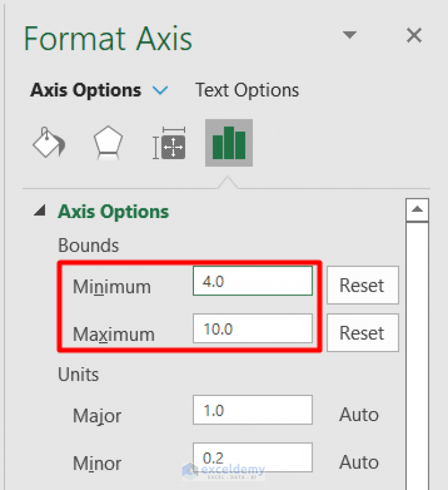This screenshot has height=490, width=448.
Task: Click the Major units field showing 1.0
Action: pyautogui.click(x=252, y=410)
